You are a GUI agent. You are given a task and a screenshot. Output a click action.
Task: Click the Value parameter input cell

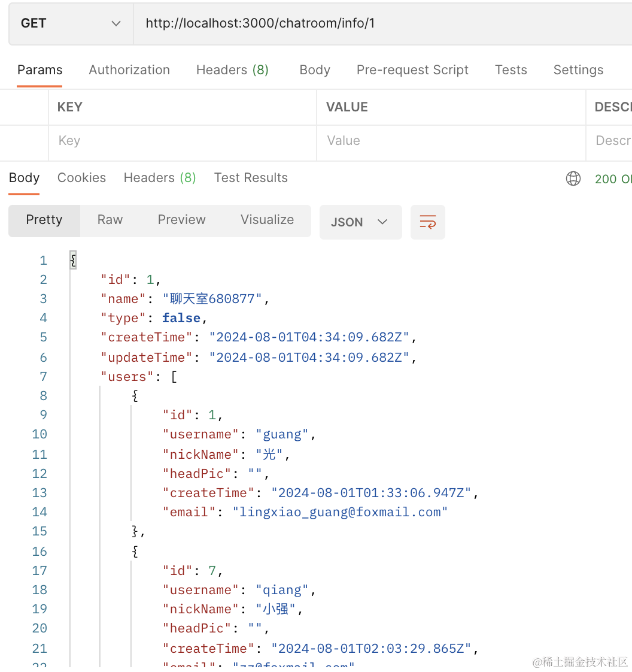(451, 141)
